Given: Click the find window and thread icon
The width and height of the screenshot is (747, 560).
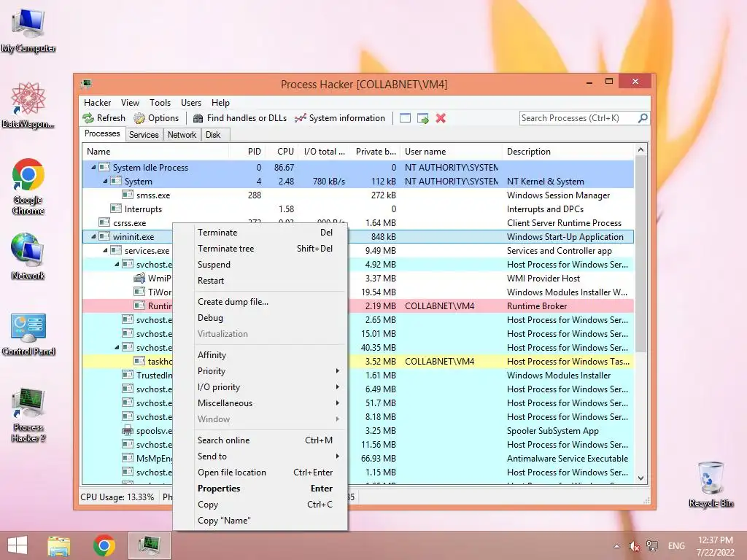Looking at the screenshot, I should 422,118.
